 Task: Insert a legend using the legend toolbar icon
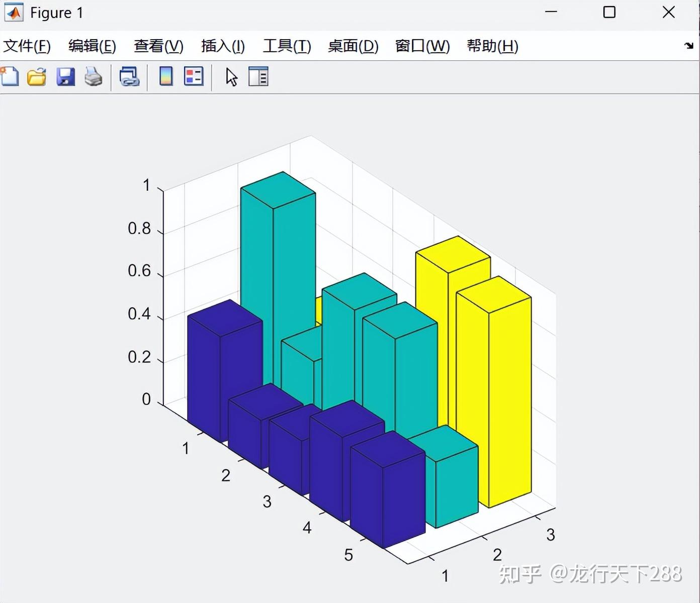tap(194, 76)
